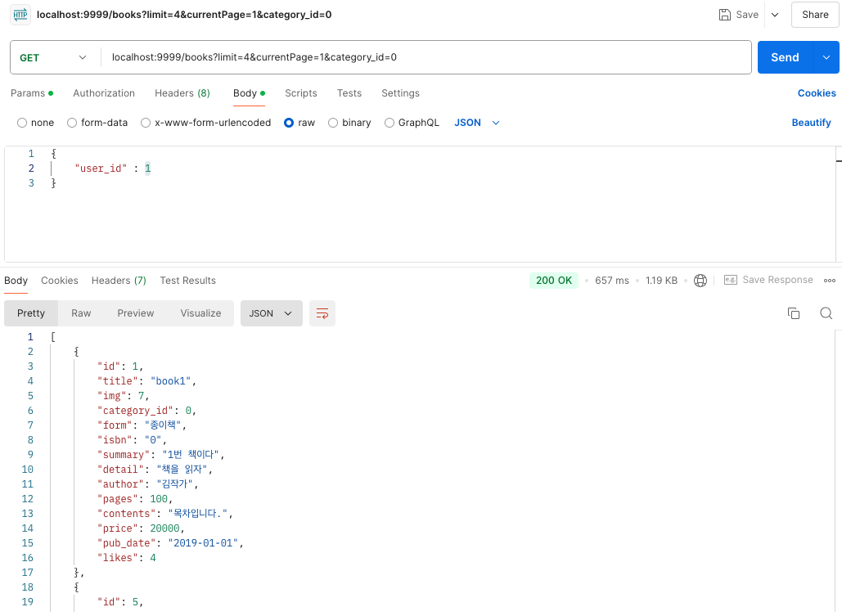Click the pages value 100
Screen dimensions: 842x616
[x=159, y=499]
